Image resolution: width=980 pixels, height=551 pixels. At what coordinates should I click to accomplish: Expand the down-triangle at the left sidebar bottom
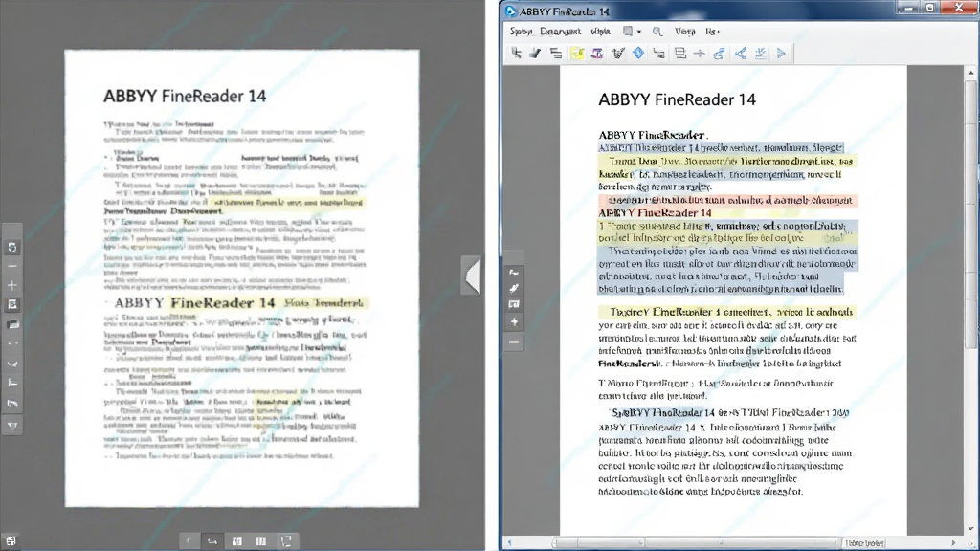[x=11, y=426]
